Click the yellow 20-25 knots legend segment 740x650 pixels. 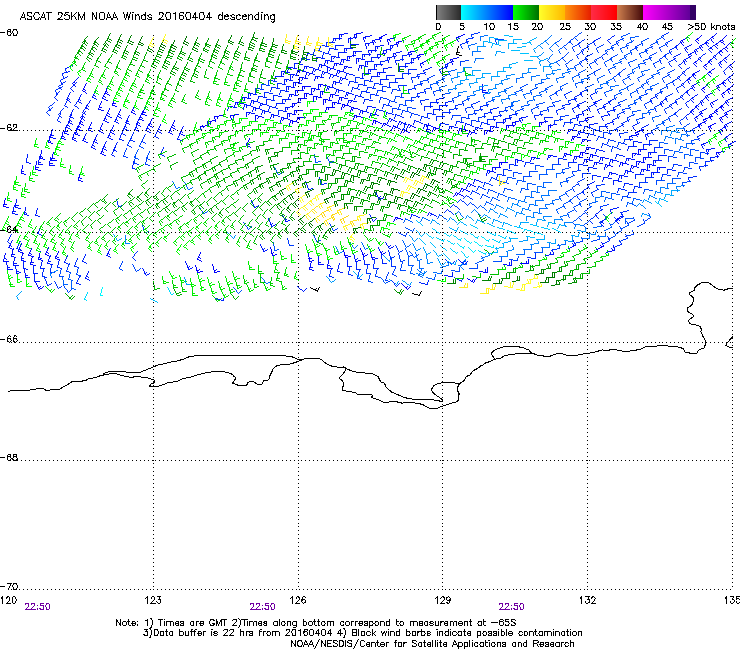[552, 12]
